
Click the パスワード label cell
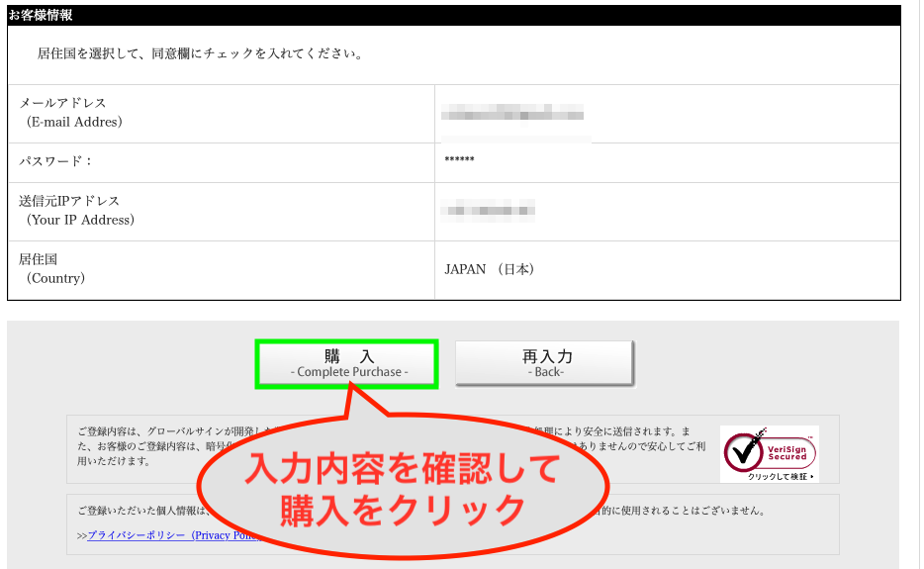[55, 161]
